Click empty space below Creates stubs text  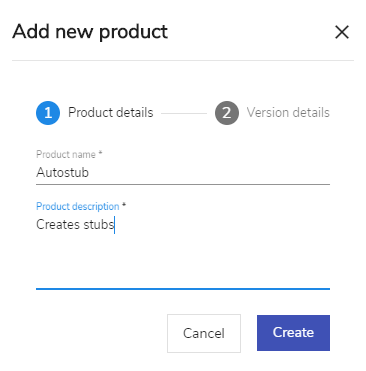pyautogui.click(x=183, y=260)
